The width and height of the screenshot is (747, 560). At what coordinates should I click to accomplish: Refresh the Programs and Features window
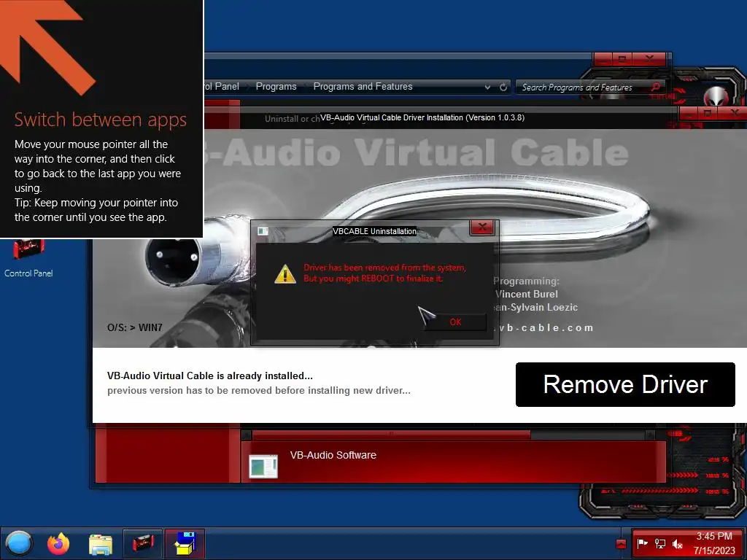click(x=503, y=87)
